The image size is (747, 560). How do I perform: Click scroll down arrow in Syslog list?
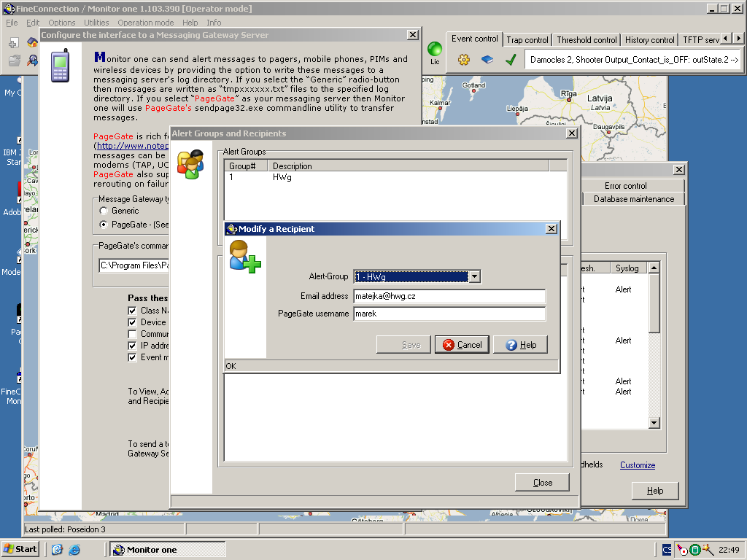click(x=654, y=422)
